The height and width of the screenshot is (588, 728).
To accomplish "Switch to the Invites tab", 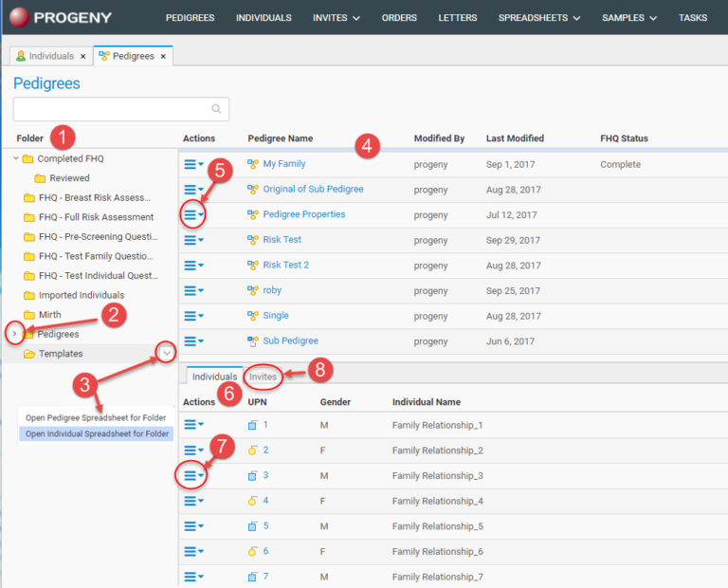I will pos(264,377).
